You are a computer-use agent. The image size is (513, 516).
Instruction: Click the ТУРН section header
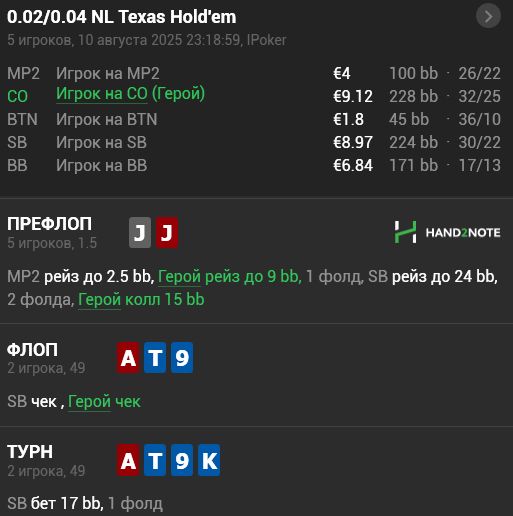click(30, 452)
